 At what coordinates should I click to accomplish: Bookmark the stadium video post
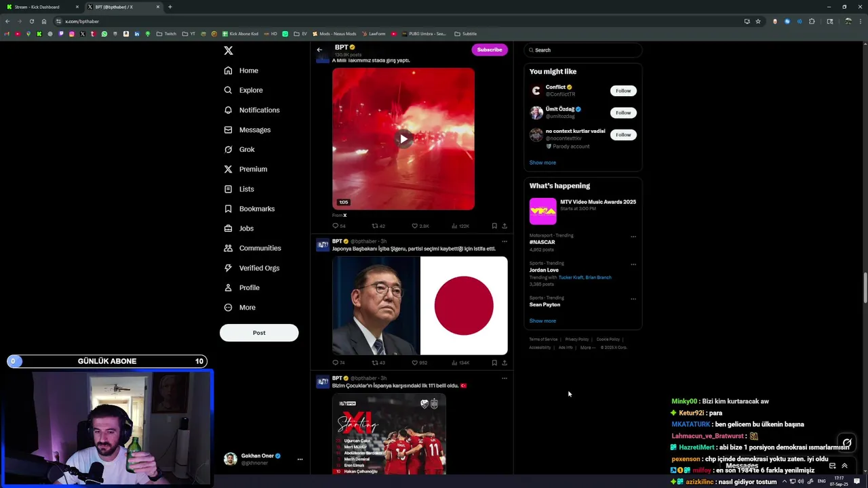[494, 226]
